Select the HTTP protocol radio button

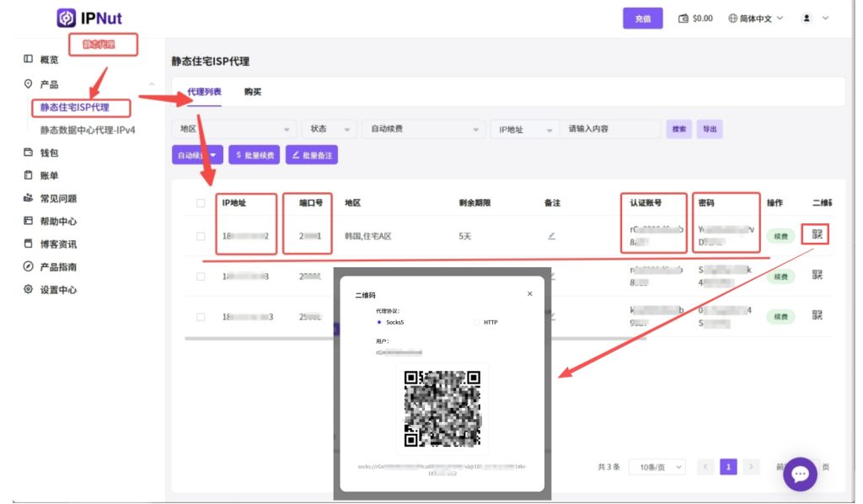(476, 322)
